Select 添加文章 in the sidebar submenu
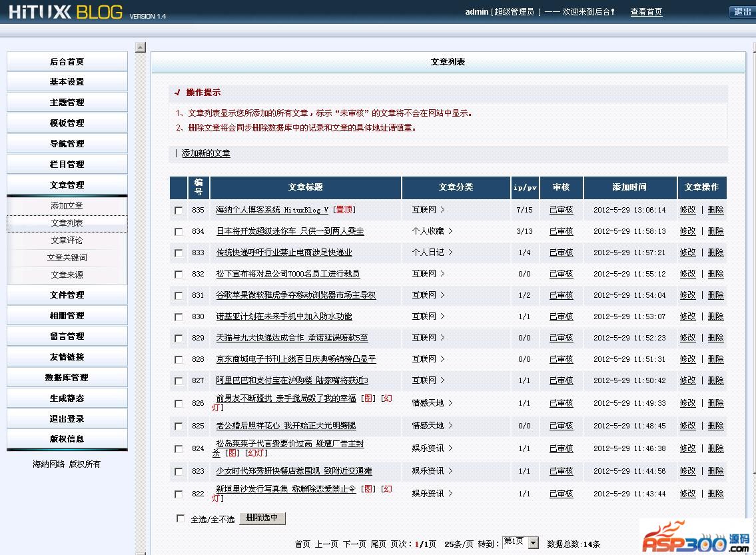 [x=67, y=206]
